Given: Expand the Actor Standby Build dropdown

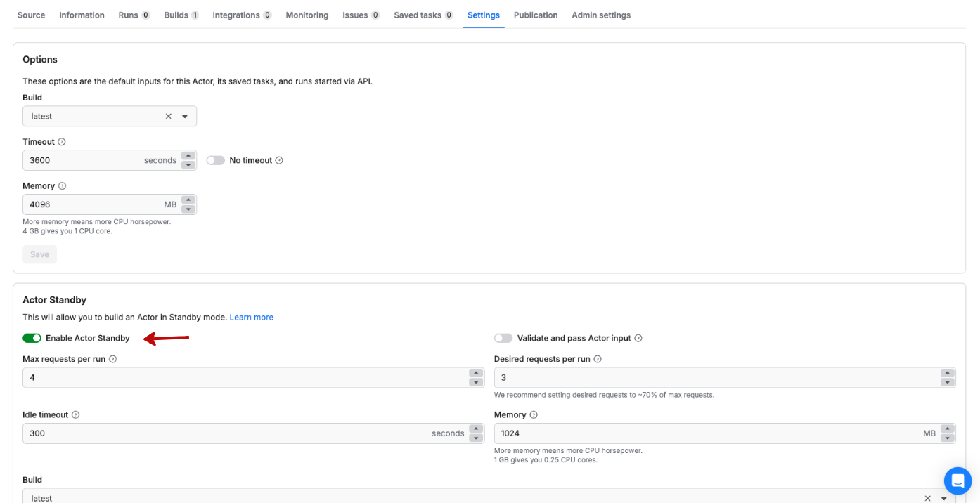Looking at the screenshot, I should click(944, 498).
